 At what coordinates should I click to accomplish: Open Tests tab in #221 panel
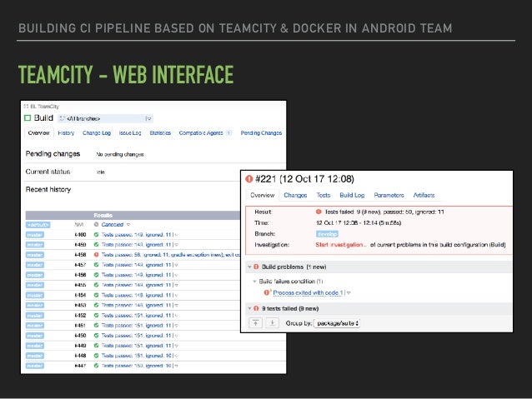pyautogui.click(x=324, y=195)
